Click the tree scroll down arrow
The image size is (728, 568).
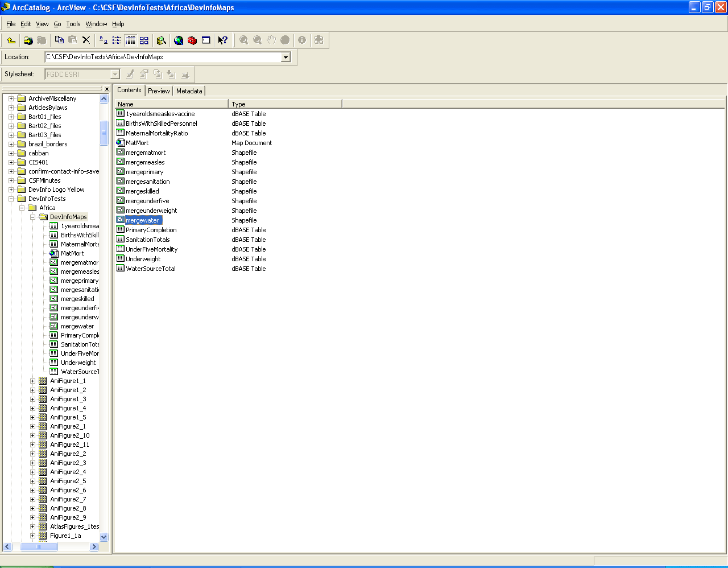(104, 537)
